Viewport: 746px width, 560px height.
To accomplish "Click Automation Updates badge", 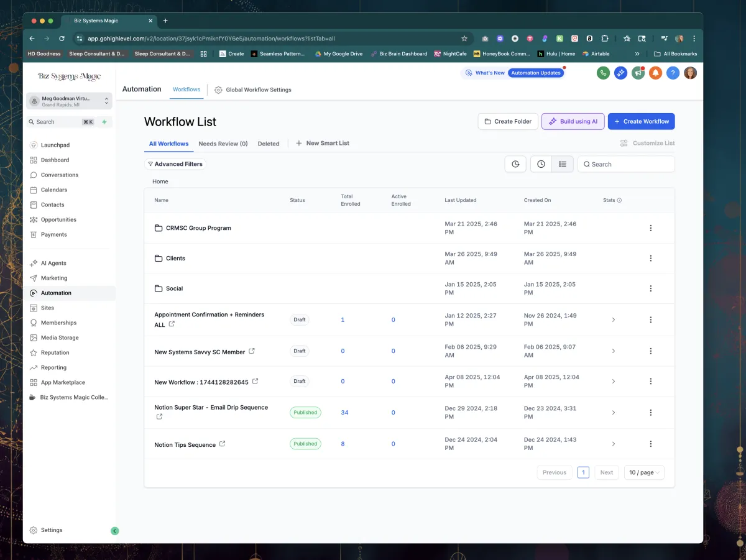I will click(536, 73).
